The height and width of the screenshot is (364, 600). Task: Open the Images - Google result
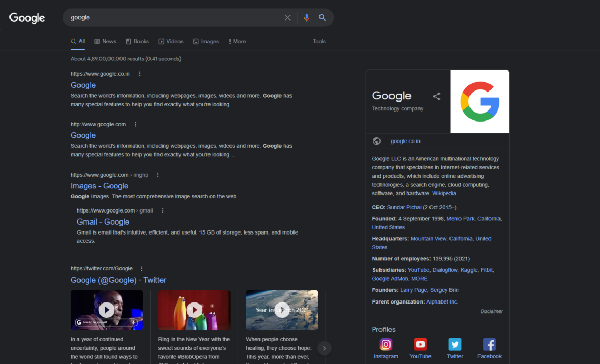click(99, 186)
